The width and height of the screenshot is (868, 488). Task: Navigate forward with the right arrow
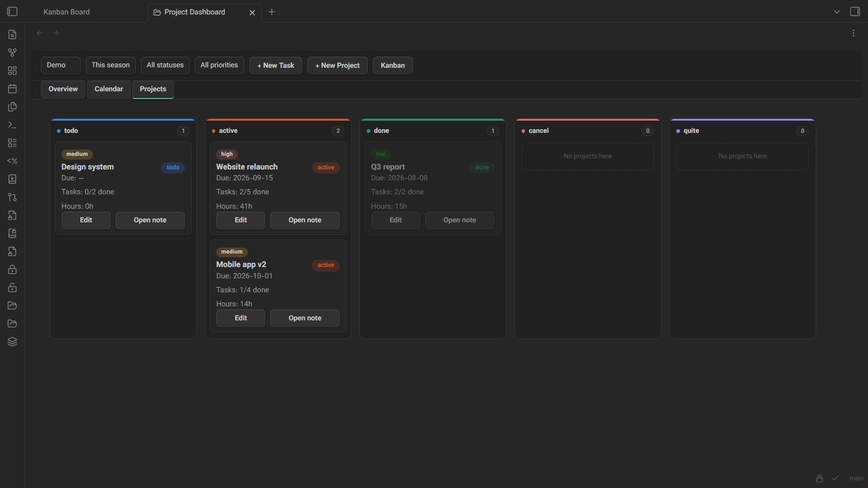tap(56, 33)
